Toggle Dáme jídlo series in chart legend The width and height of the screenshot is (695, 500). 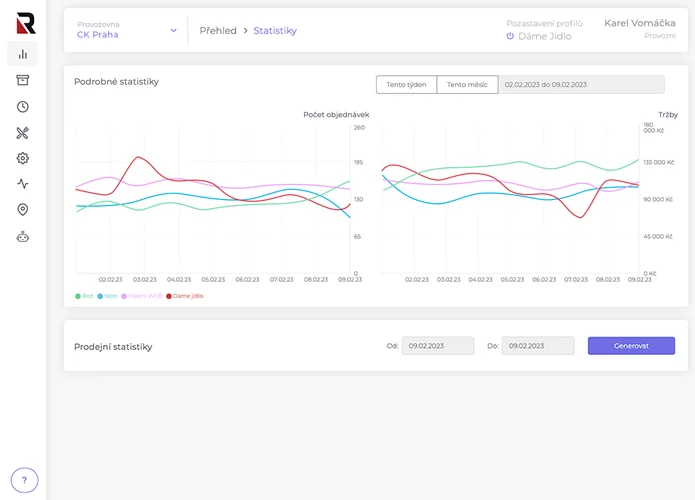[184, 296]
